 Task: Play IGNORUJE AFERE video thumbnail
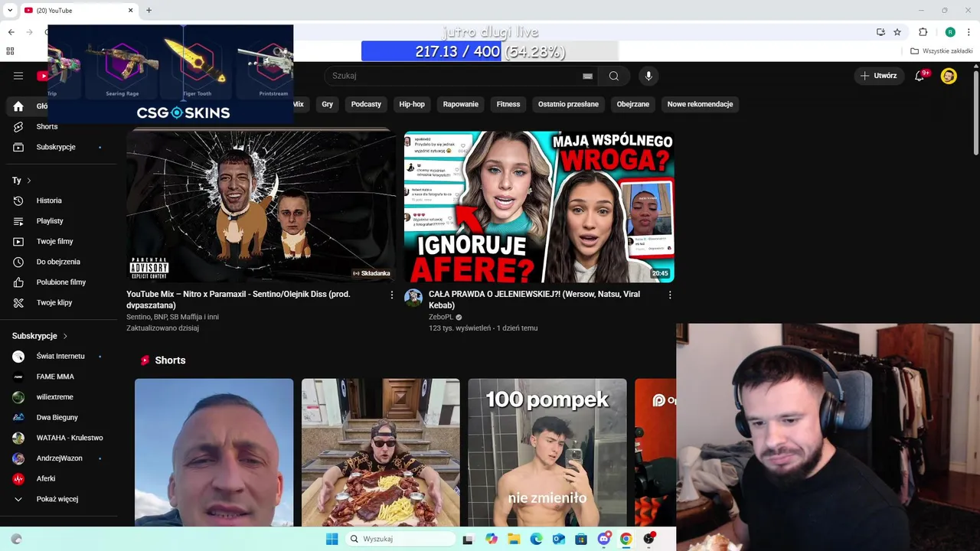click(539, 207)
